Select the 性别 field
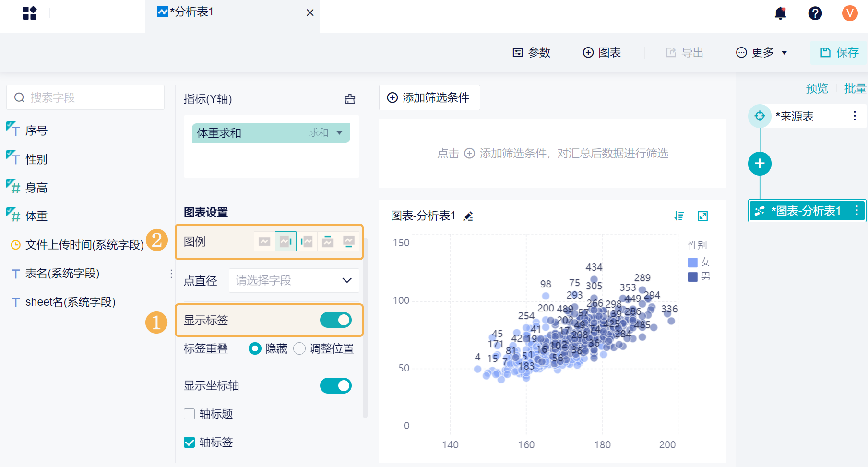 (x=36, y=159)
